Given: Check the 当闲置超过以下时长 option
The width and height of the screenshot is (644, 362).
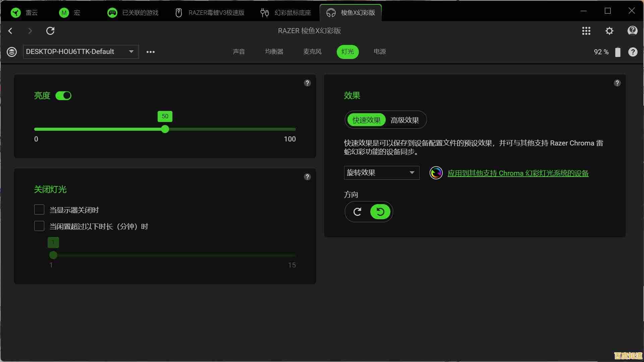Looking at the screenshot, I should [x=39, y=226].
